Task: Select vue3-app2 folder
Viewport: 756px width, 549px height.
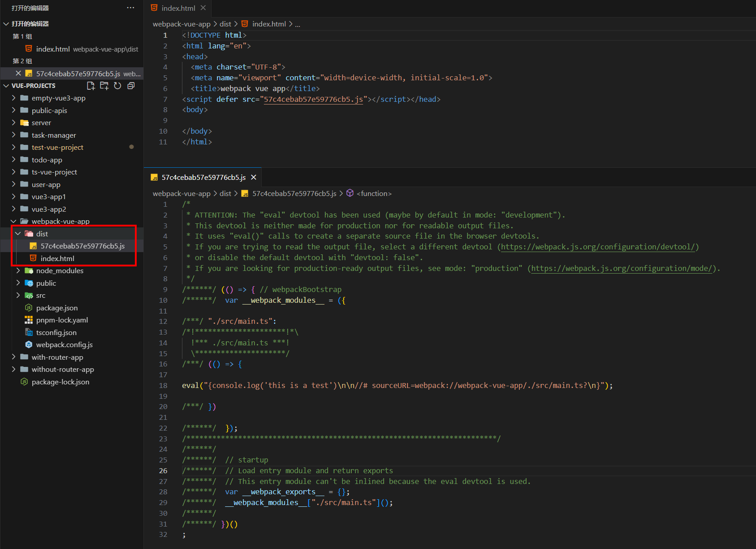Action: click(x=72, y=209)
